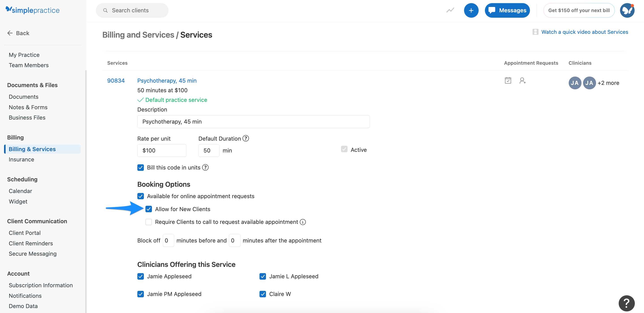
Task: Expand the Documents & Files section
Action: (x=32, y=85)
